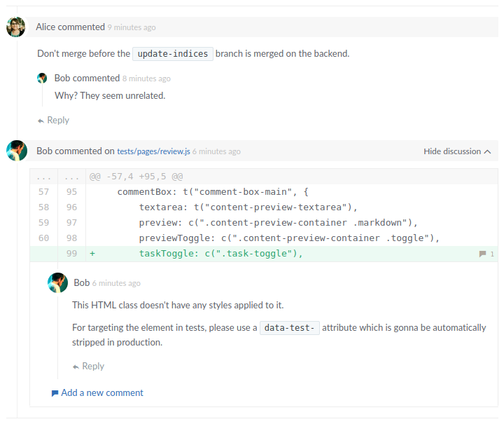Click Bob's avatar next to review.js discussion header
Screen dimensions: 504x424
(17, 151)
